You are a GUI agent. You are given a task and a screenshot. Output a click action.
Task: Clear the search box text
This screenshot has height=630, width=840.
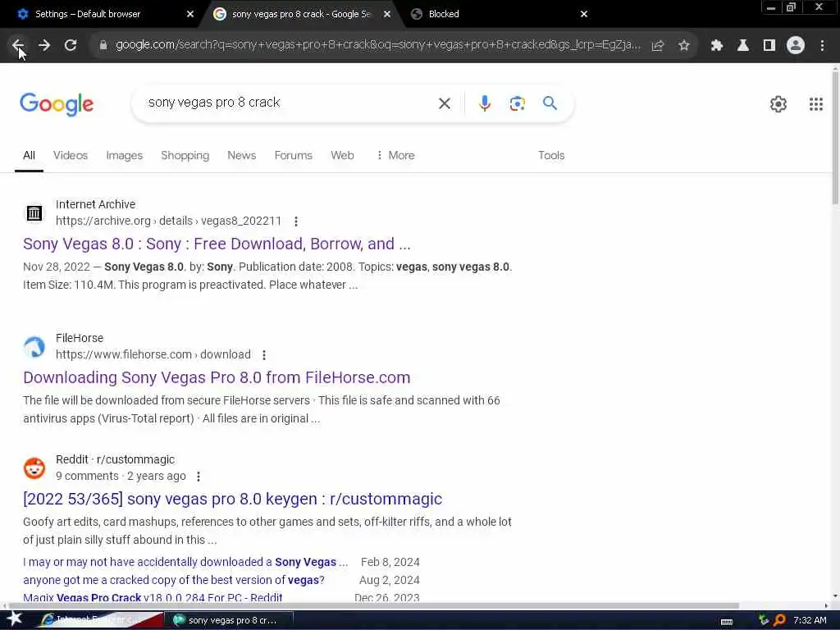pos(444,103)
